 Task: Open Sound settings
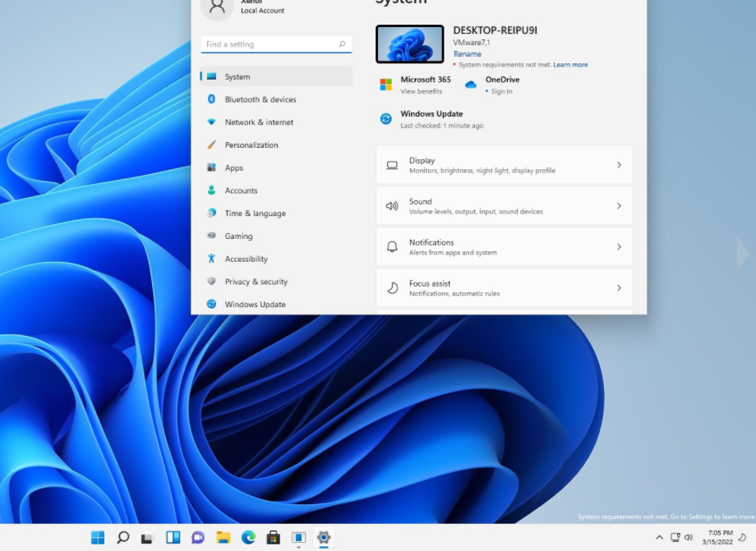[505, 205]
